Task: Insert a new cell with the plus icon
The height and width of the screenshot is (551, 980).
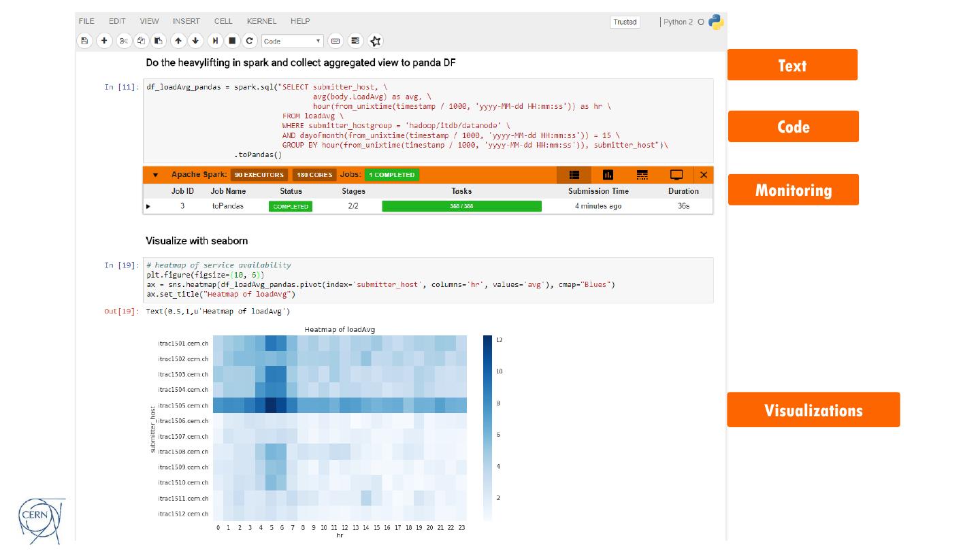Action: (104, 41)
